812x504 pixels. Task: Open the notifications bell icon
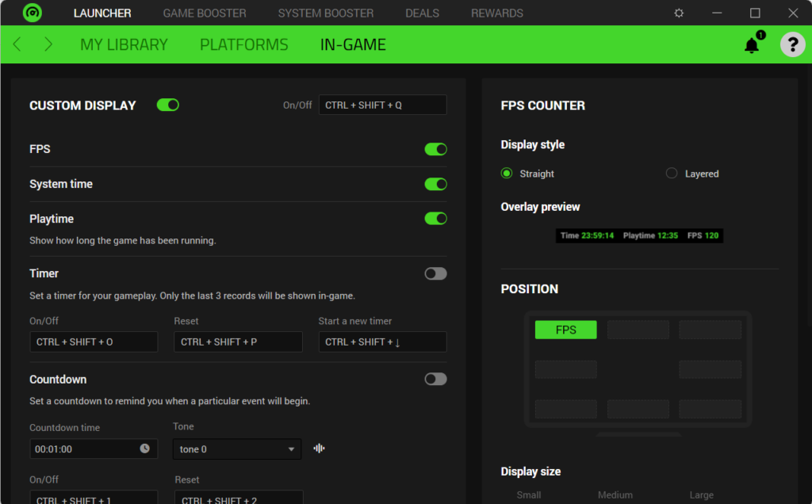[x=752, y=45]
